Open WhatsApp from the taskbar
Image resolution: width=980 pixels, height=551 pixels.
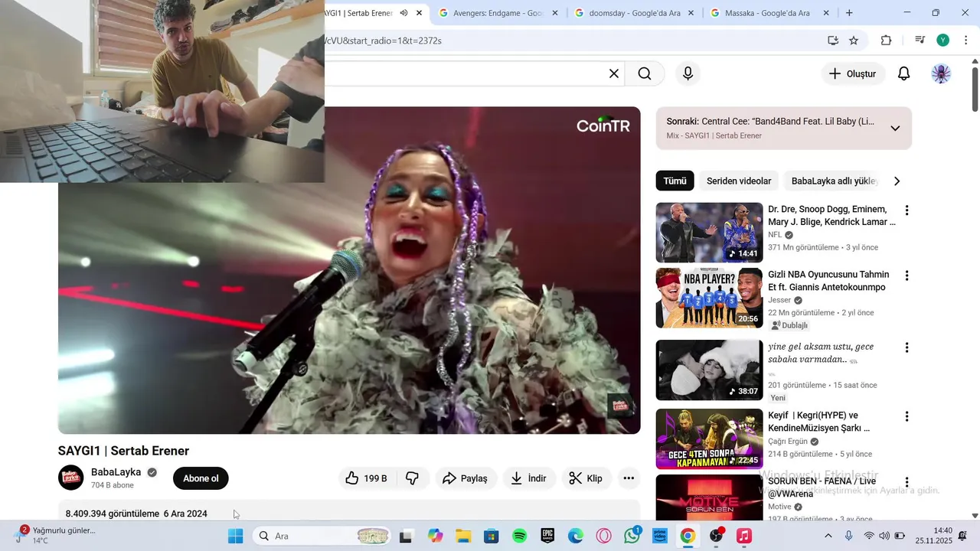click(x=632, y=536)
